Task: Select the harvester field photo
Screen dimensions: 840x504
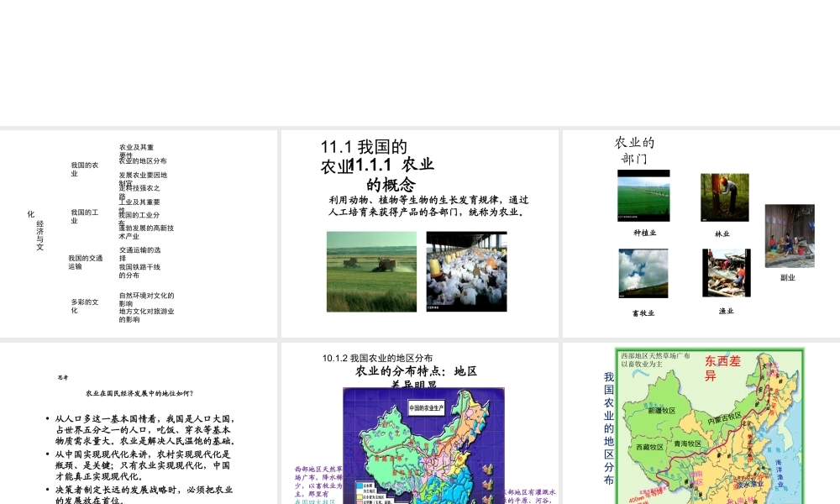Action: (x=371, y=271)
